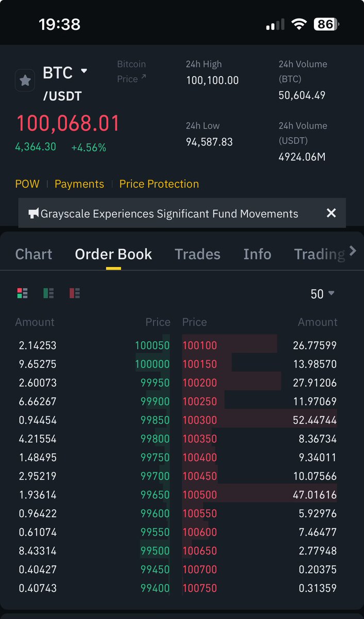Tap bid amount 8.43314
The image size is (364, 619).
click(38, 551)
